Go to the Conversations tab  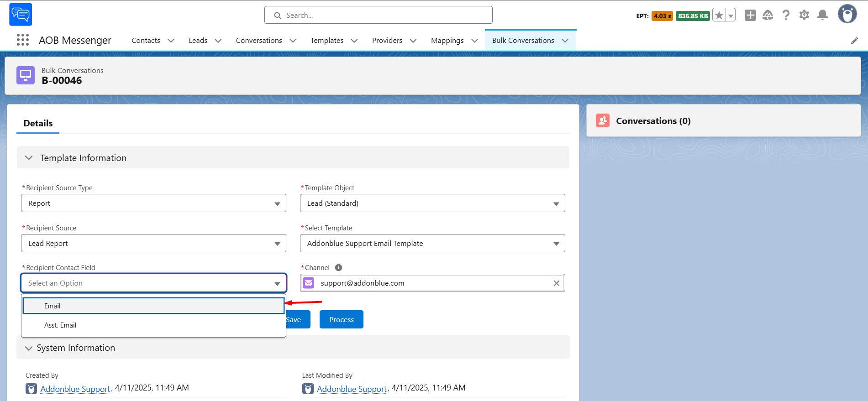point(259,41)
